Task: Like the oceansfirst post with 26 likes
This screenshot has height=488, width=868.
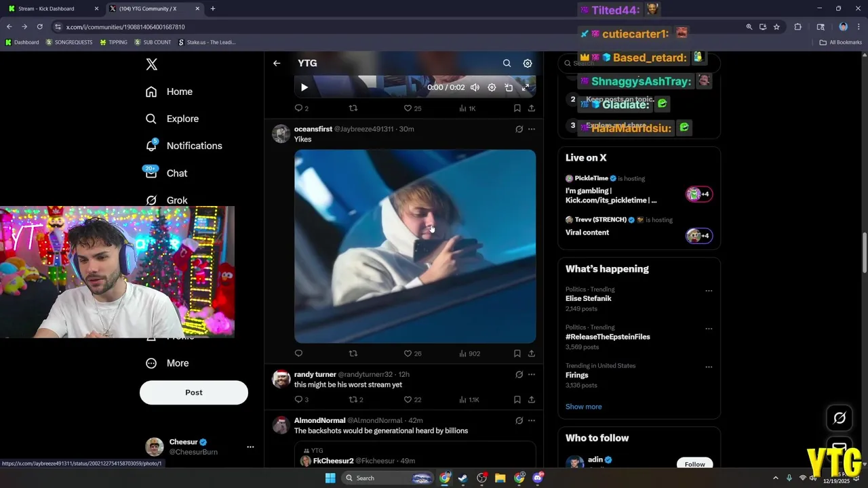Action: (x=412, y=354)
